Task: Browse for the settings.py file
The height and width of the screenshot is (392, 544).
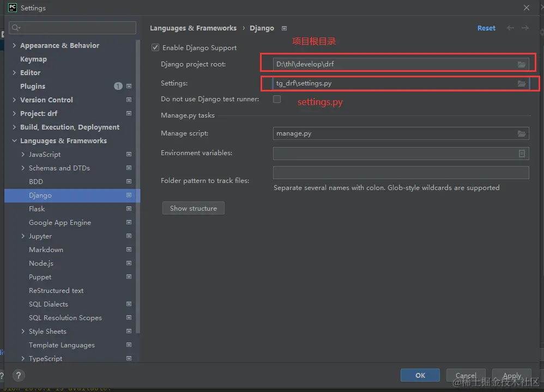Action: [x=522, y=83]
